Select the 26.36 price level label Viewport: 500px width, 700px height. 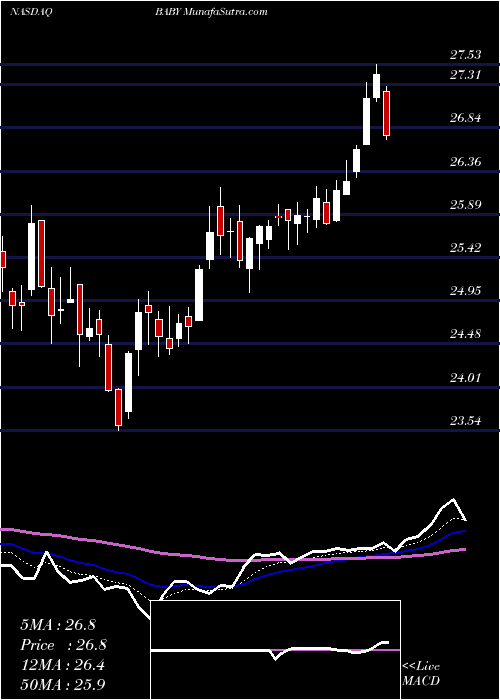pos(465,161)
